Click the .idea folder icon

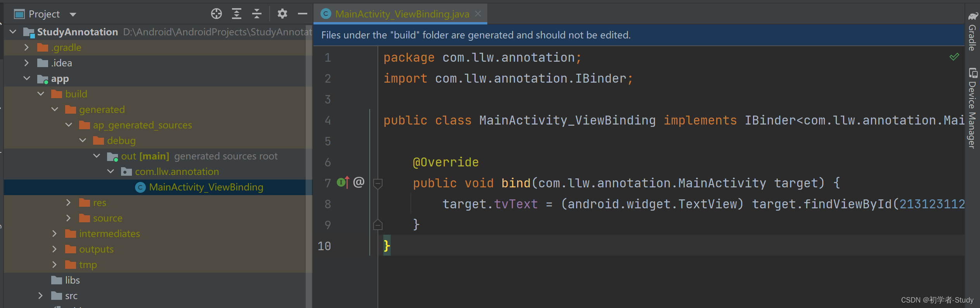tap(43, 63)
